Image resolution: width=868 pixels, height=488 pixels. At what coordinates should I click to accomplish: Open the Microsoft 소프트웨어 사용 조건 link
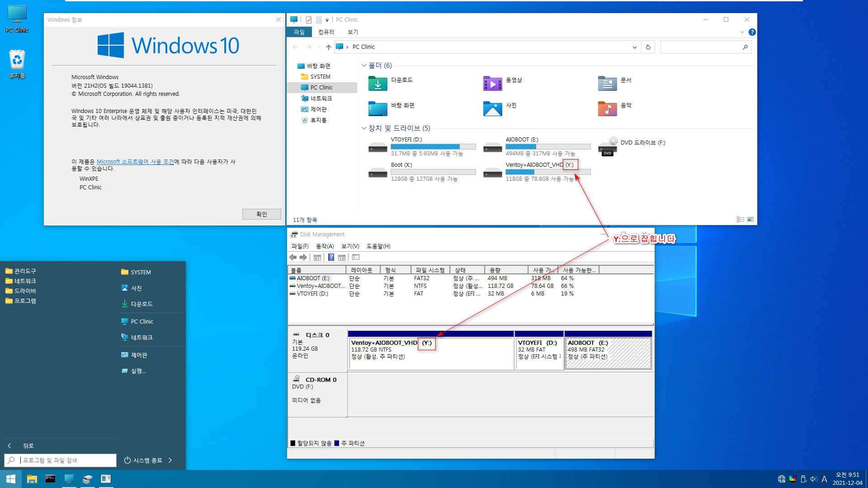[135, 162]
